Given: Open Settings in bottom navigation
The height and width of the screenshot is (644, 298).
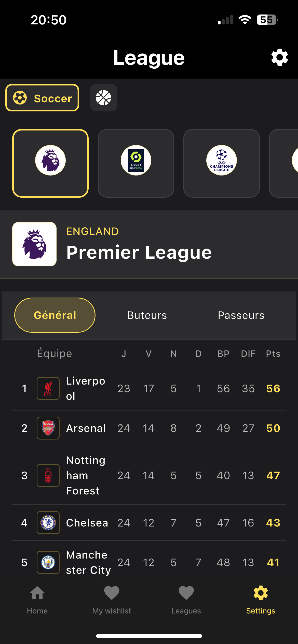Looking at the screenshot, I should [261, 599].
